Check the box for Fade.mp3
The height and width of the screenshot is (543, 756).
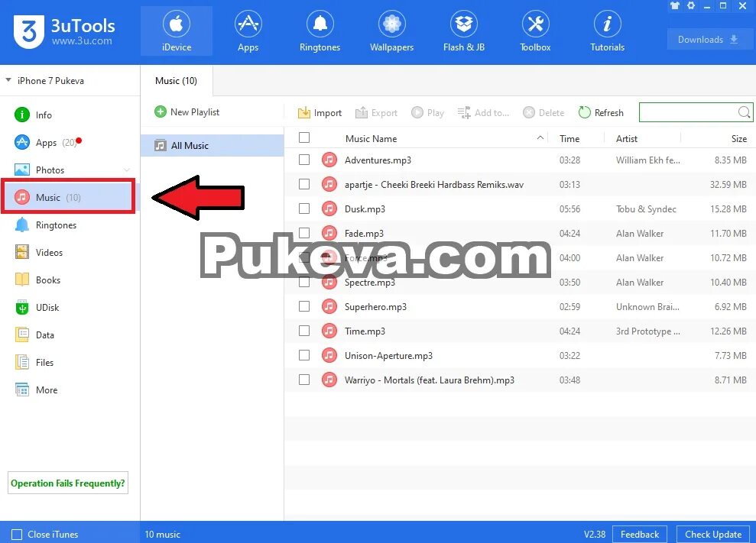(x=303, y=233)
